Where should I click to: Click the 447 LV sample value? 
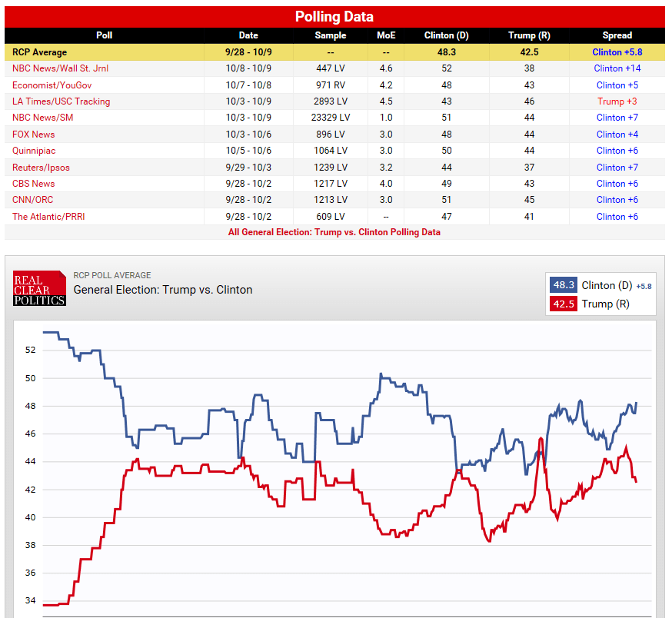click(x=331, y=68)
